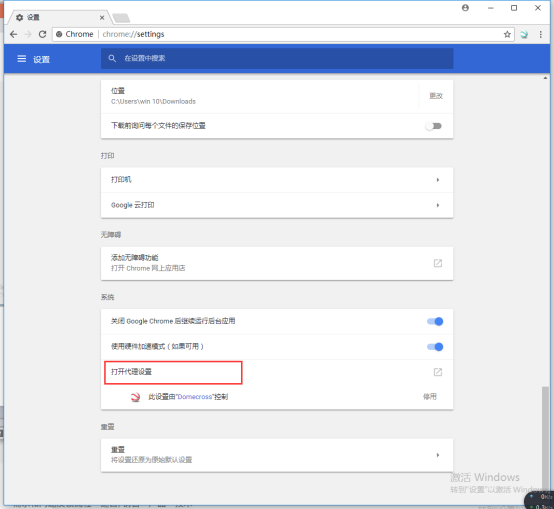Viewport: 554px width, 509px height.
Task: Click the address bar showing chrome://settings
Action: (x=283, y=34)
